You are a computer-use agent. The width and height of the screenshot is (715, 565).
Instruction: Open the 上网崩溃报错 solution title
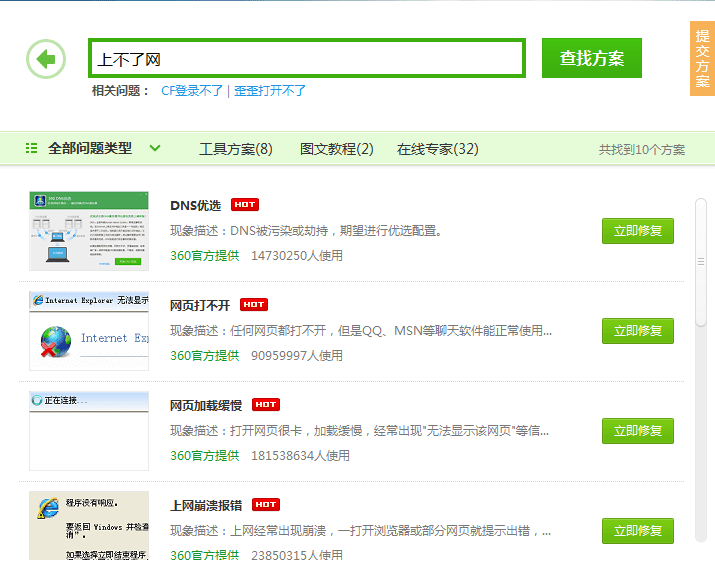pyautogui.click(x=206, y=506)
